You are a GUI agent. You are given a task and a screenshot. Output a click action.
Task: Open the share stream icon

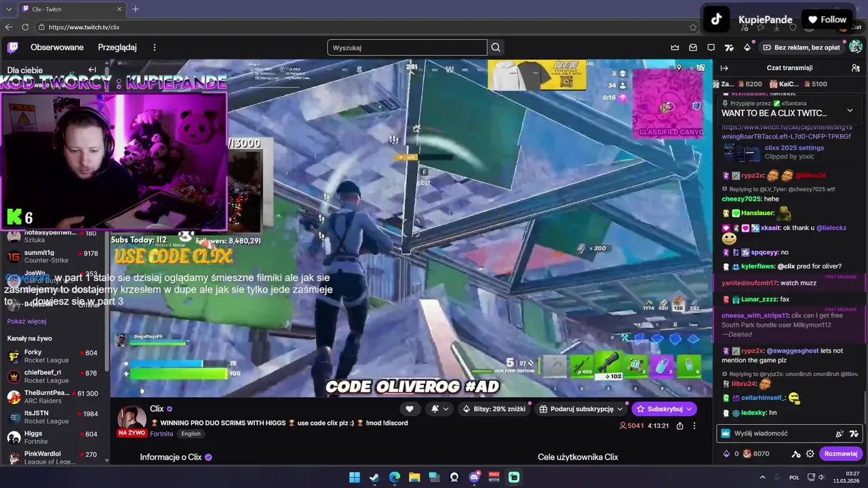[679, 426]
